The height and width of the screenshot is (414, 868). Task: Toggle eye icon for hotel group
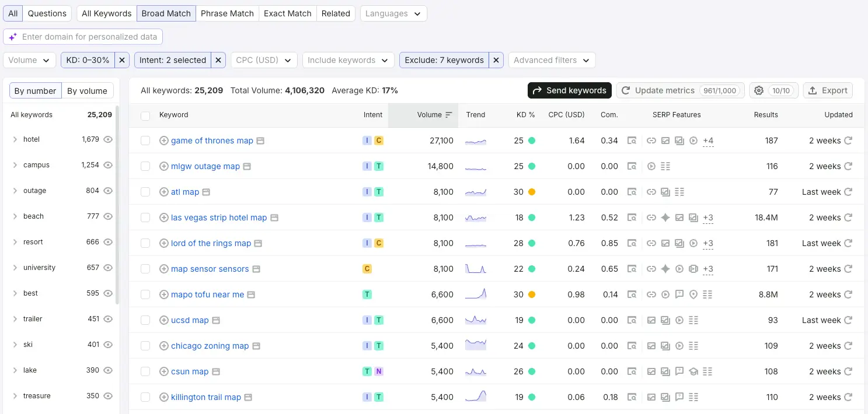click(108, 139)
